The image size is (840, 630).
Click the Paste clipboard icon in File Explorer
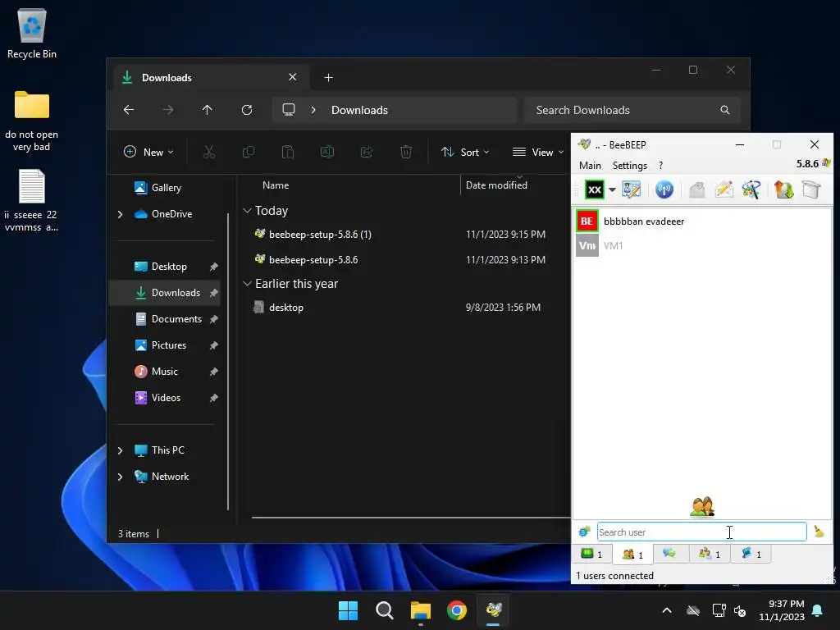coord(288,152)
